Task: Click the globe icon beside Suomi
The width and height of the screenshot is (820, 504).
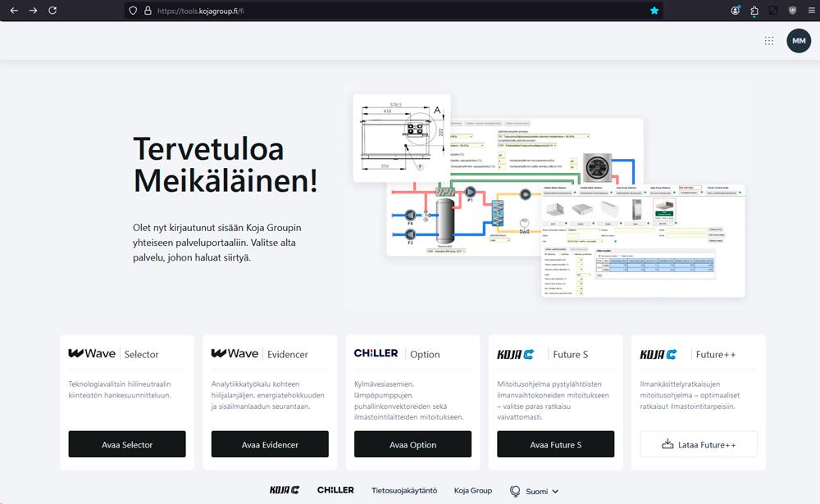Action: pyautogui.click(x=515, y=491)
